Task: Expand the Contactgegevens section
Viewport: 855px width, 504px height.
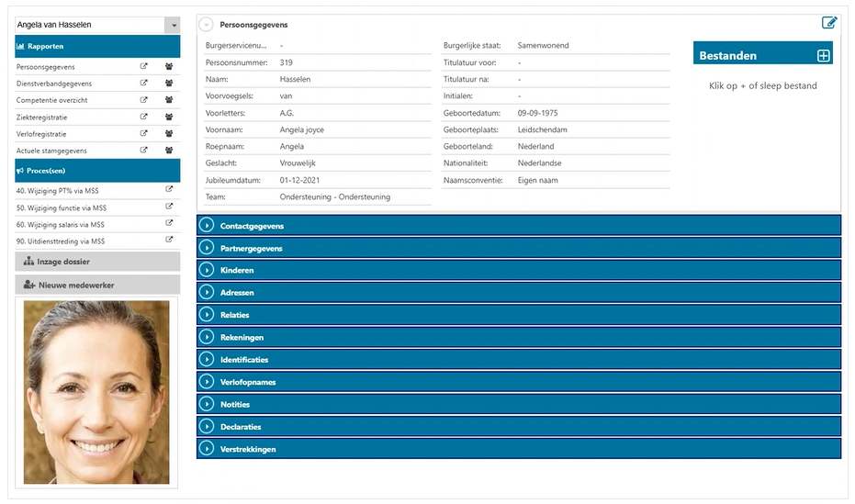Action: [x=207, y=226]
